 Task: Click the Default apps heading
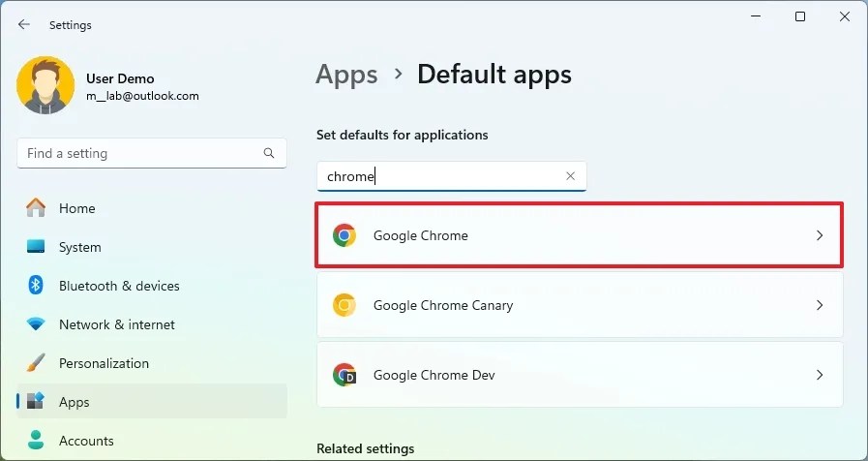click(494, 75)
